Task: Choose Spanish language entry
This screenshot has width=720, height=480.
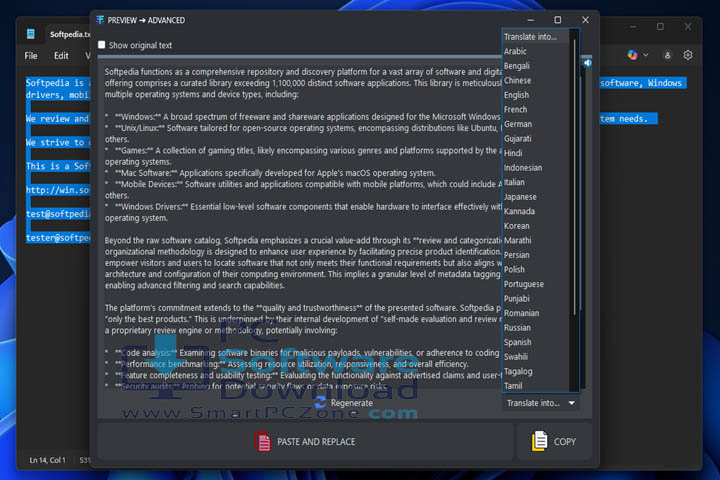Action: (x=517, y=342)
